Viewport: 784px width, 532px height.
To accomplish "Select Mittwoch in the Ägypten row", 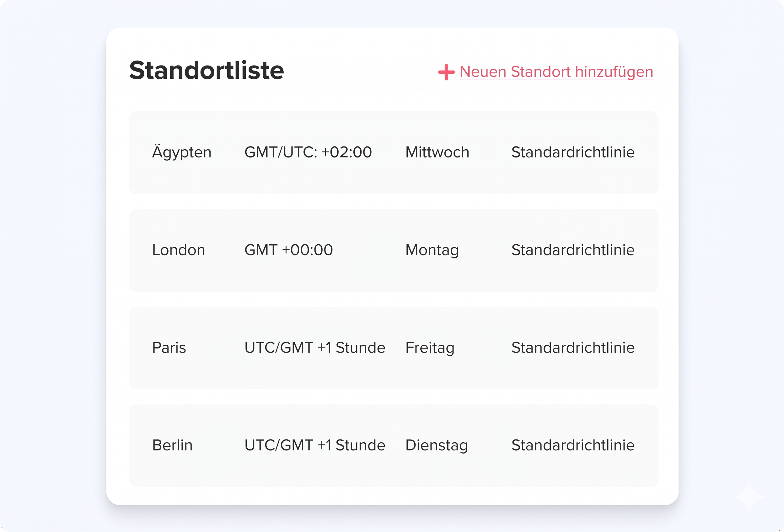I will pyautogui.click(x=437, y=152).
